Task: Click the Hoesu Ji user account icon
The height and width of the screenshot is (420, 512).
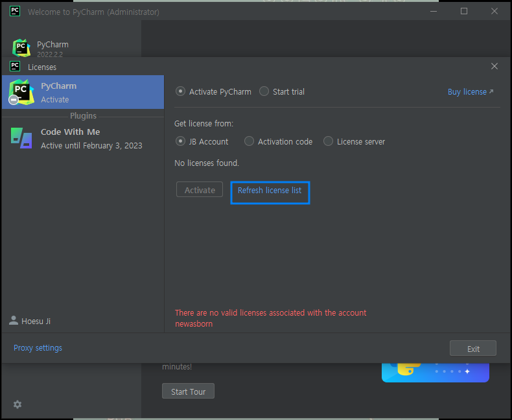Action: click(14, 320)
